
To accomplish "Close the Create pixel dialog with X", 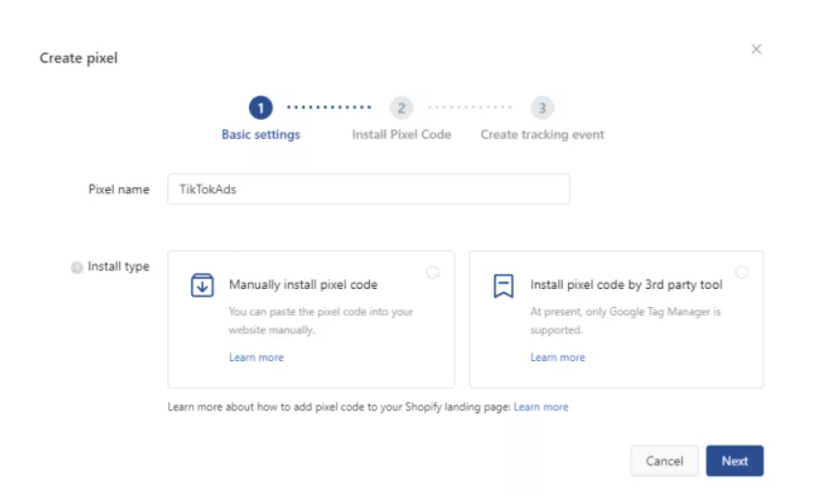I will pyautogui.click(x=756, y=49).
